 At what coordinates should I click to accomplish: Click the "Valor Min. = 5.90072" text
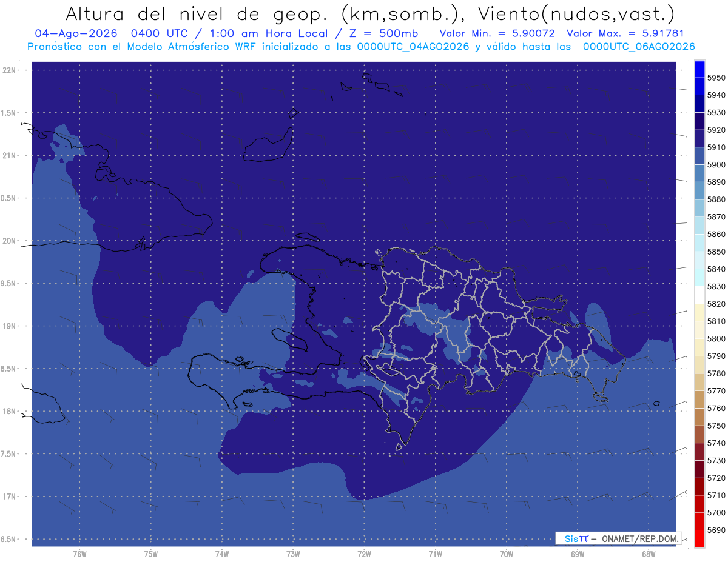(497, 33)
